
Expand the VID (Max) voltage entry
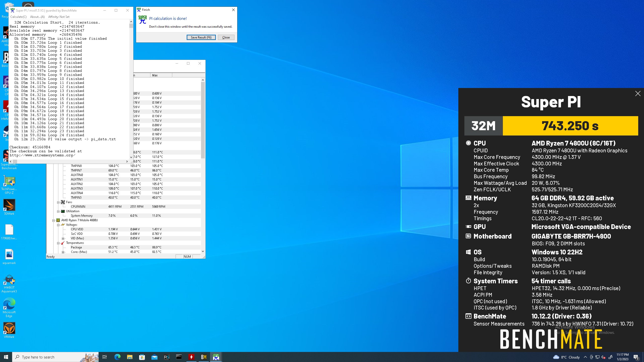point(63,238)
